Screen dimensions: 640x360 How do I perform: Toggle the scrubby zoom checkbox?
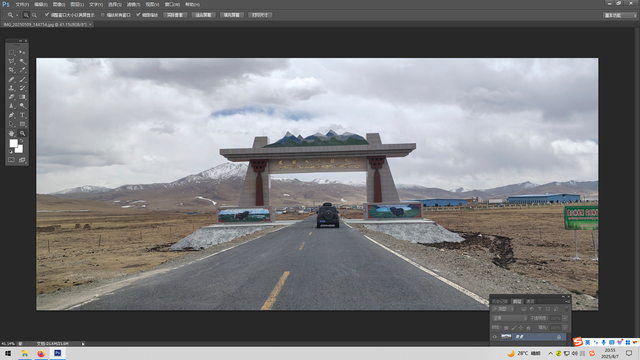pos(138,15)
